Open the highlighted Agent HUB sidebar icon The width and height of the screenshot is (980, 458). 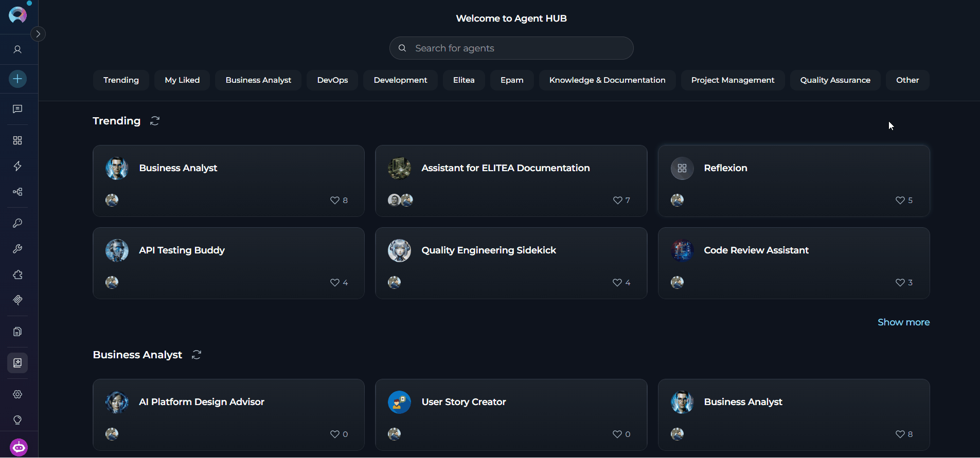coord(17,363)
